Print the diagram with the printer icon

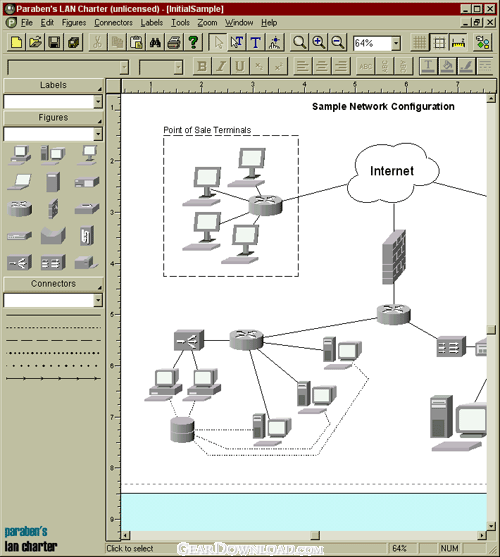pyautogui.click(x=174, y=43)
